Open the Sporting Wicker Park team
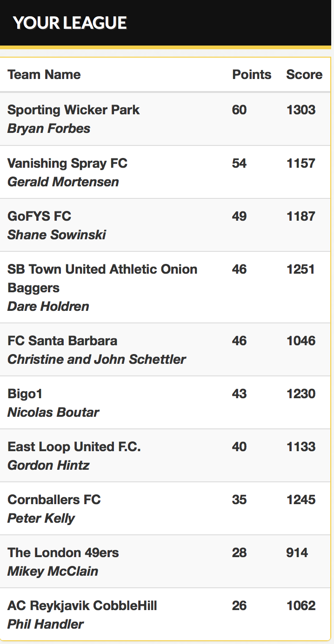 pyautogui.click(x=73, y=110)
